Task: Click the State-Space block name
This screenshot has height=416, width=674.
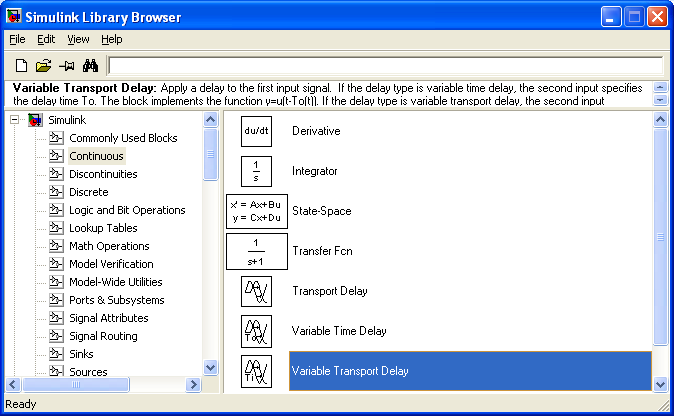Action: click(x=322, y=211)
